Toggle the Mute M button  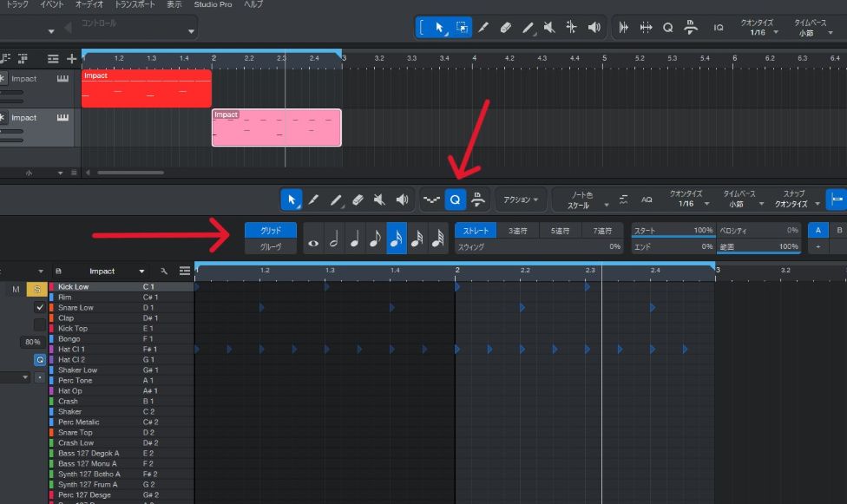[x=15, y=289]
